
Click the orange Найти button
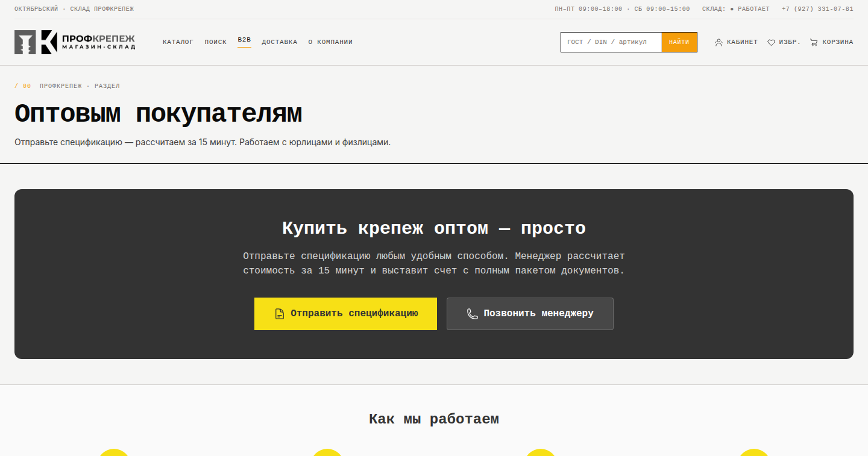[x=679, y=42]
